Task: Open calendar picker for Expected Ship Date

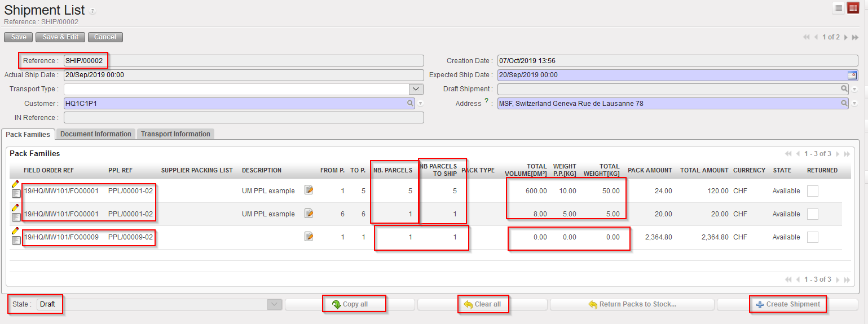Action: [852, 75]
